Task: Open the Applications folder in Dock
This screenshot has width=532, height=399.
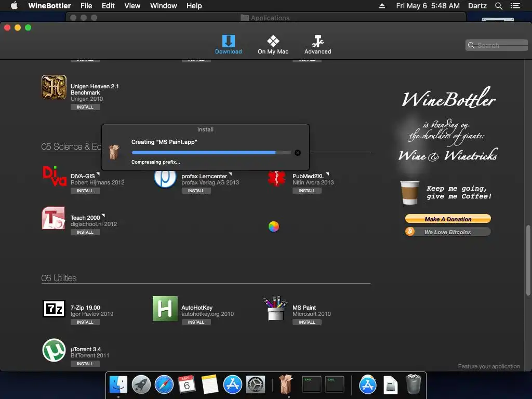Action: pos(368,384)
